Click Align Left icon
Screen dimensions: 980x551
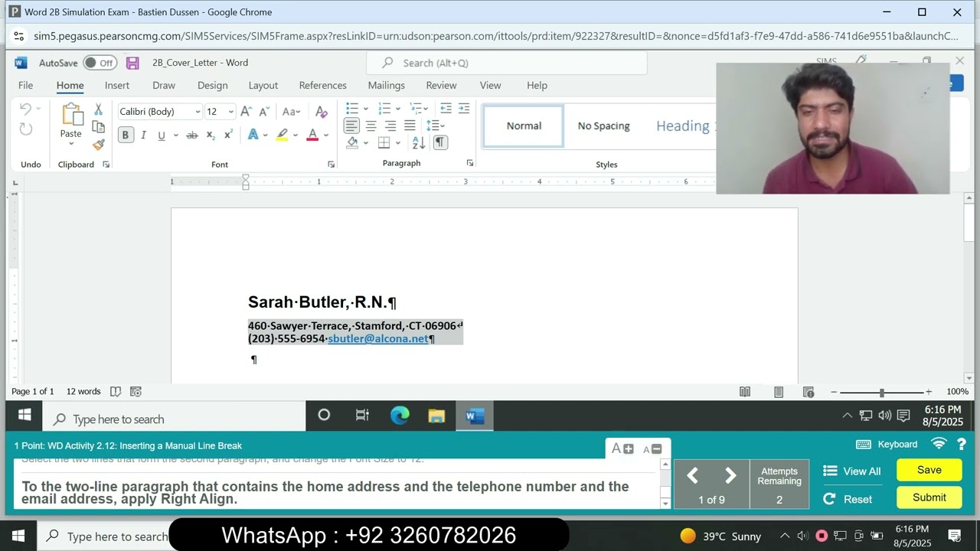pos(351,126)
